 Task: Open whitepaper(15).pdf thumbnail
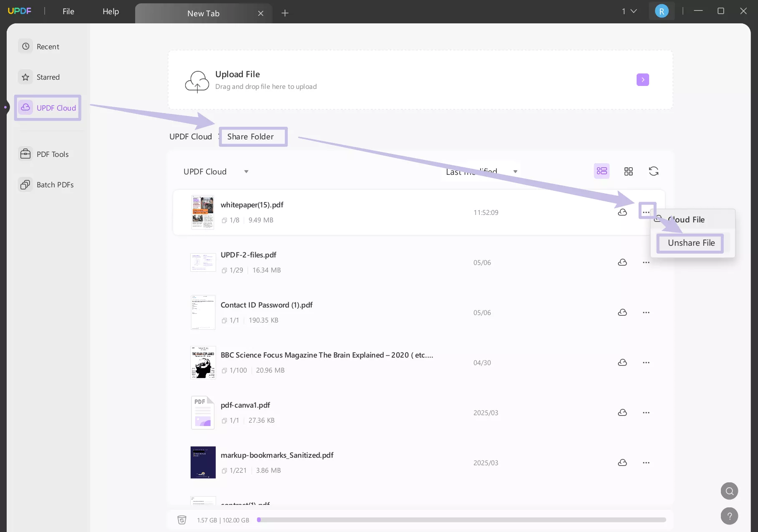[203, 212]
